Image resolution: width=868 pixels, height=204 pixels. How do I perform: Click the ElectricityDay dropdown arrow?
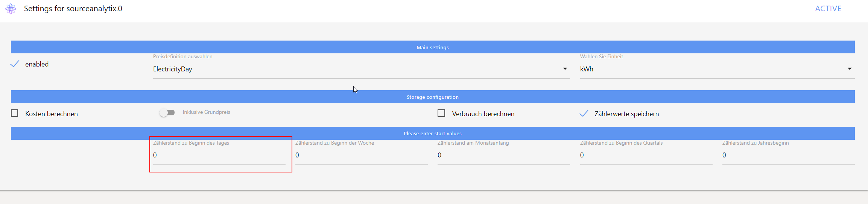(565, 69)
